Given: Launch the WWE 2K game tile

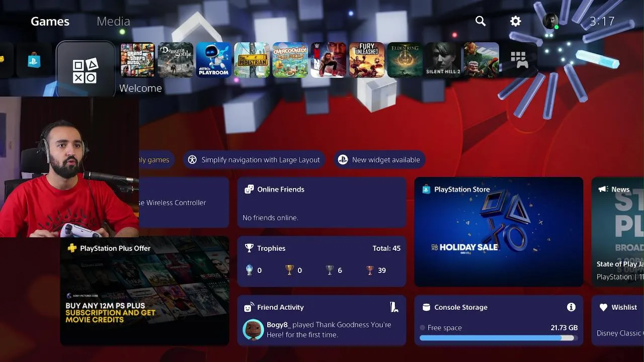Looking at the screenshot, I should (x=329, y=60).
